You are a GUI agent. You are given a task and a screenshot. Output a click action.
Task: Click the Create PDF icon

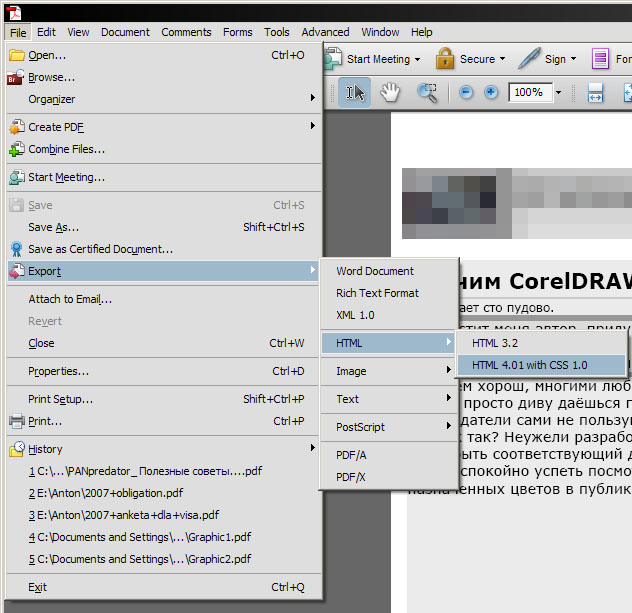(17, 127)
